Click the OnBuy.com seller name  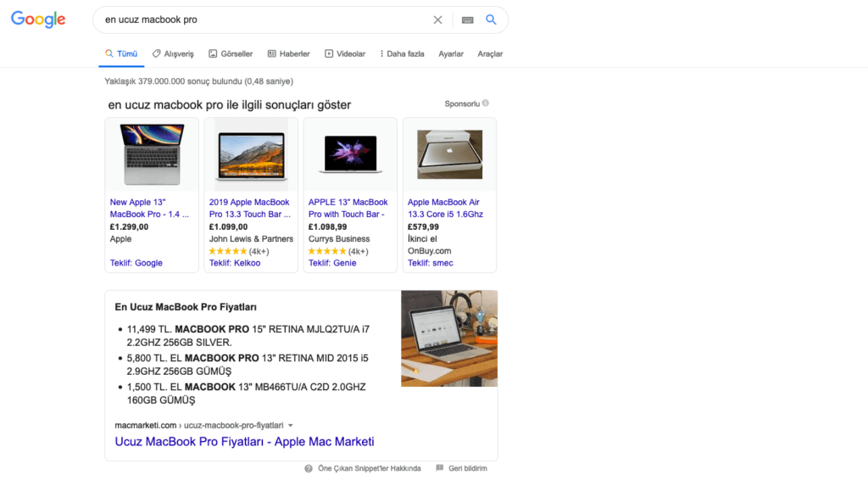pyautogui.click(x=430, y=250)
